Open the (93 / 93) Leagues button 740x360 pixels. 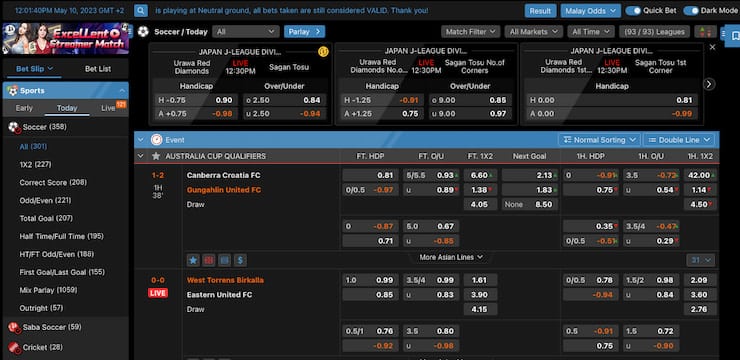coord(654,32)
